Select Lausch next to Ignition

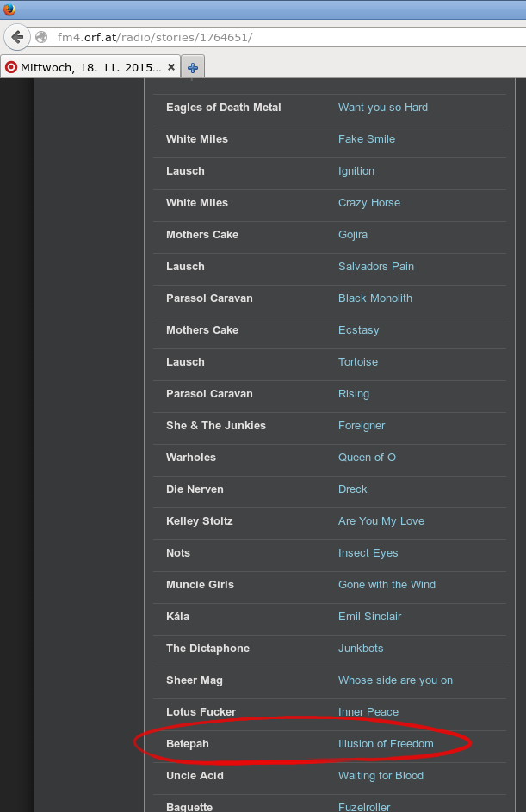tap(185, 171)
